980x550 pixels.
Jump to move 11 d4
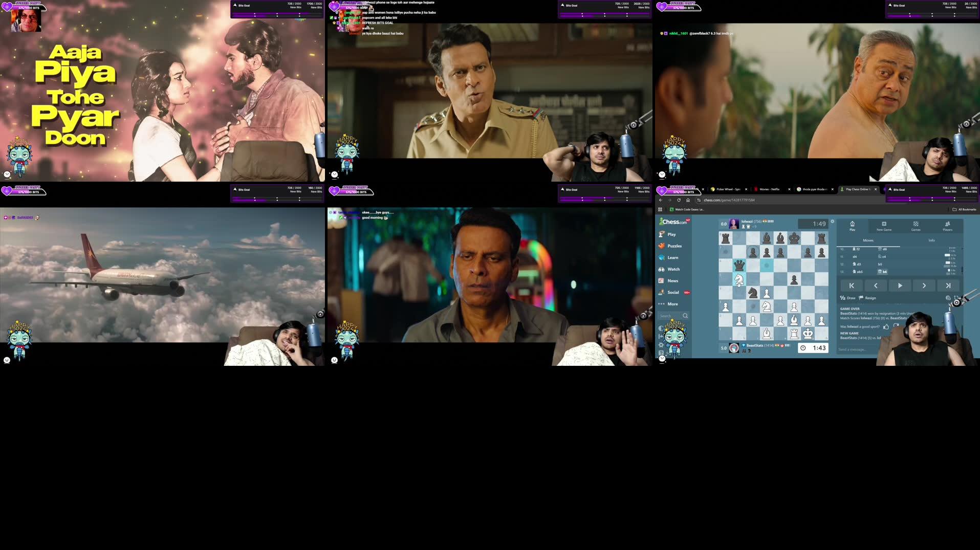coord(855,257)
